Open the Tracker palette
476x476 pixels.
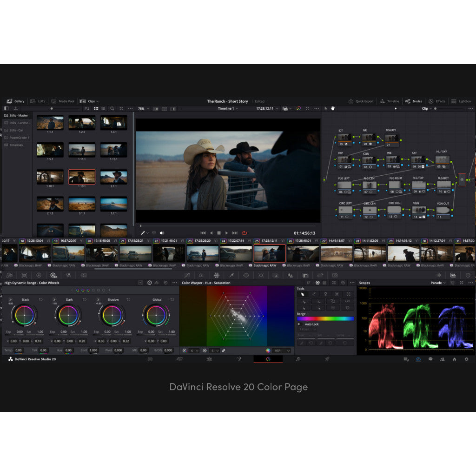tap(261, 275)
